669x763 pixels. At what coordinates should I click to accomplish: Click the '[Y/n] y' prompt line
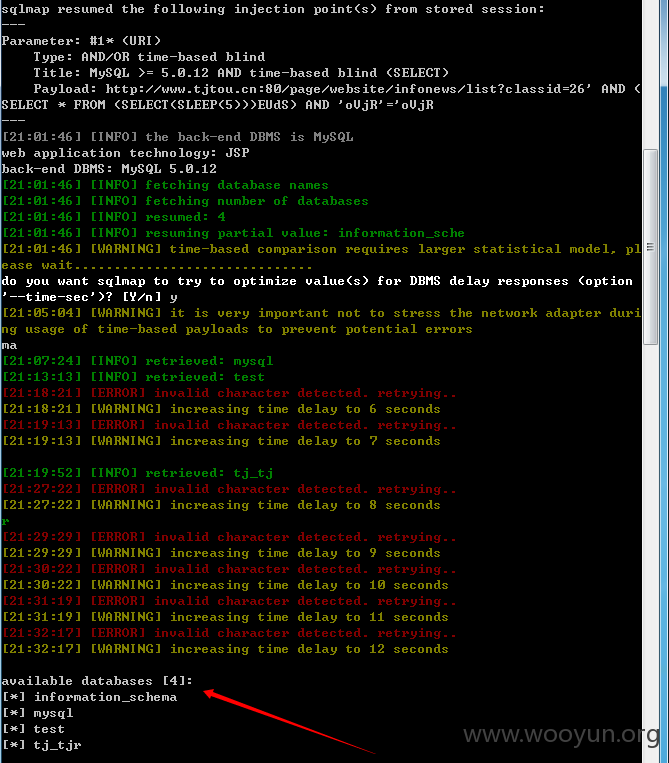coord(90,297)
